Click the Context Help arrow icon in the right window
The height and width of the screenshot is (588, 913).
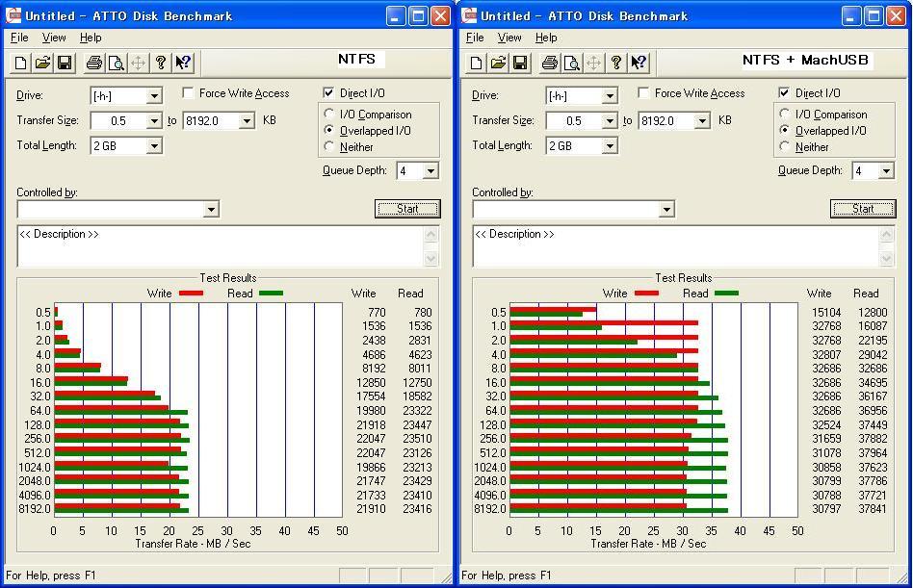639,64
